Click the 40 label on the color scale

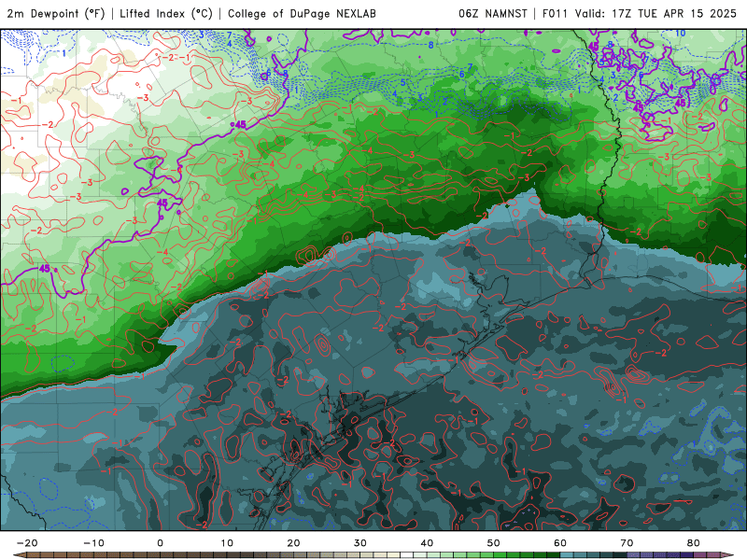coord(427,543)
